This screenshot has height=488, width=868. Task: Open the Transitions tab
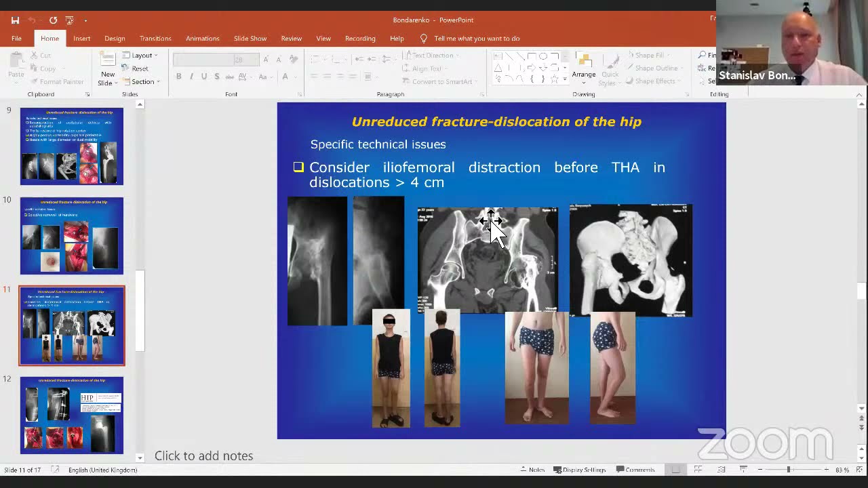pos(155,39)
